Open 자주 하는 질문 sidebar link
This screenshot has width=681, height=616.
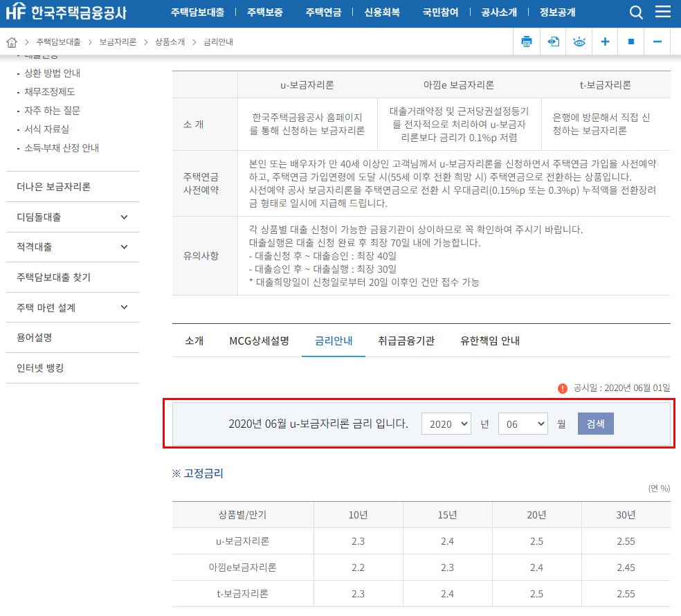click(x=52, y=110)
